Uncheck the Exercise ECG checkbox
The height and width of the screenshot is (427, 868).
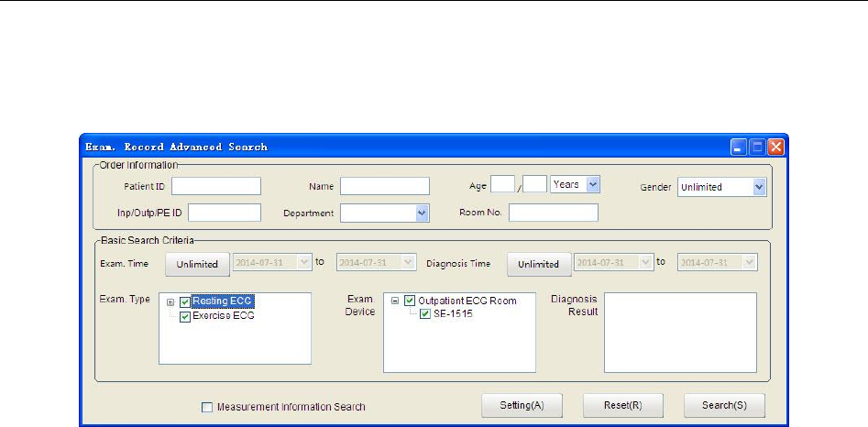pyautogui.click(x=185, y=317)
